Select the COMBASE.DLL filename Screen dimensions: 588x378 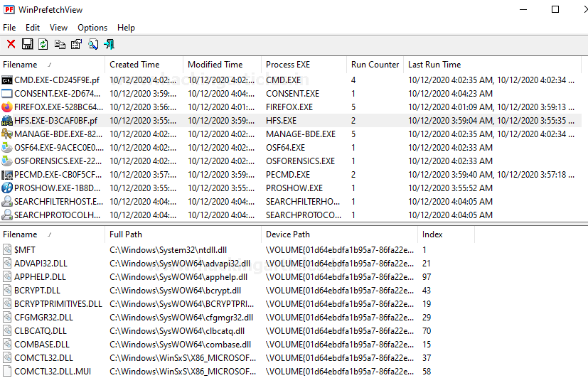[42, 345]
